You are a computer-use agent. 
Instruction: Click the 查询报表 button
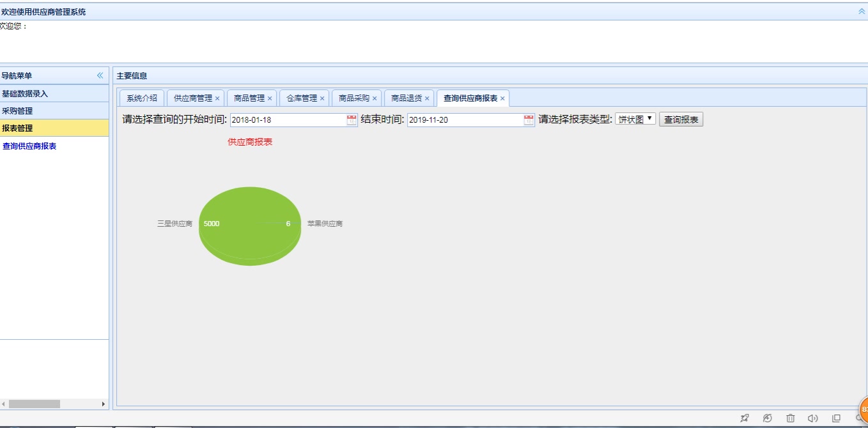[x=680, y=118]
